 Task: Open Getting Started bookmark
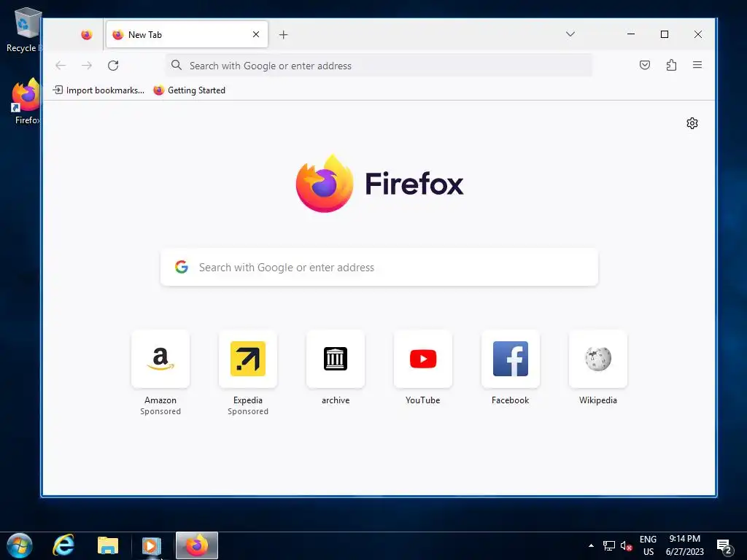(189, 90)
